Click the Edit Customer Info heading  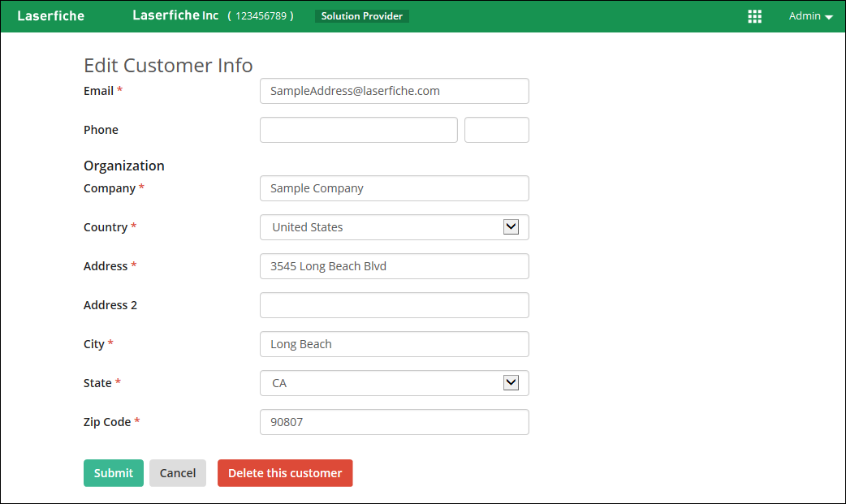168,65
